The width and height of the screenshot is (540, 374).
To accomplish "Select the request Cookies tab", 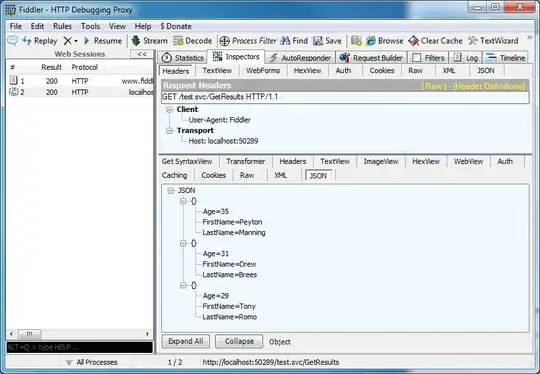I will pos(382,71).
